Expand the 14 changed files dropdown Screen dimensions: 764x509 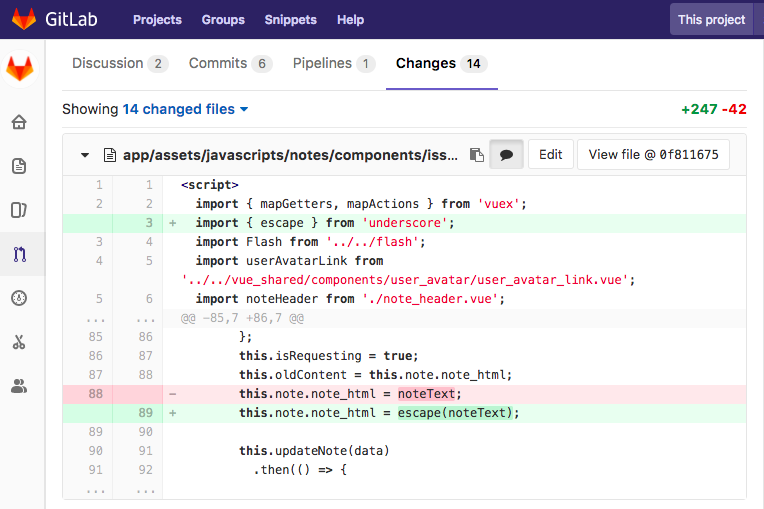pyautogui.click(x=185, y=109)
